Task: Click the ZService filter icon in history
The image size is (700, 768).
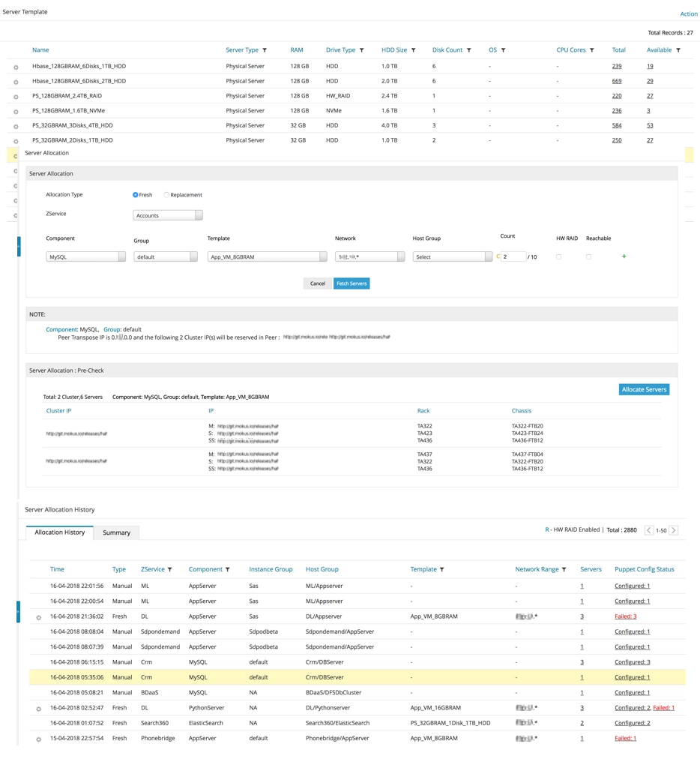Action: [170, 570]
